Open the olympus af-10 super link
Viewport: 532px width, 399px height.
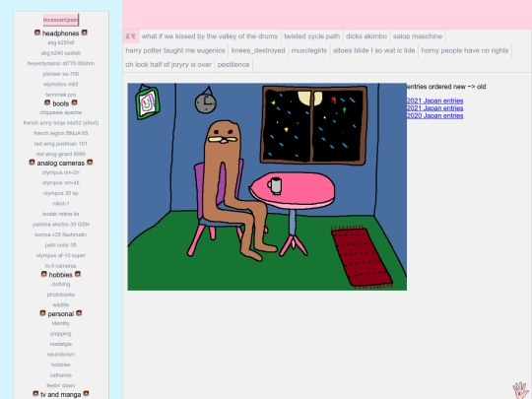[61, 255]
